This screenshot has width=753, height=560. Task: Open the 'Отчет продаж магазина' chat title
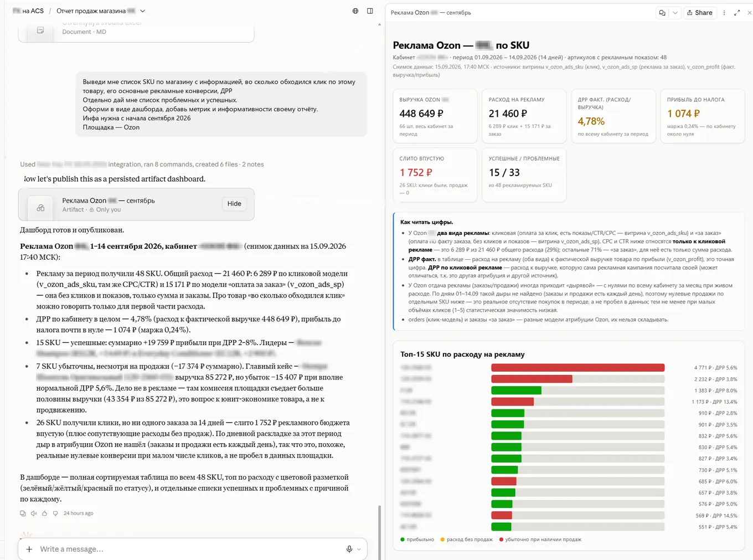96,11
